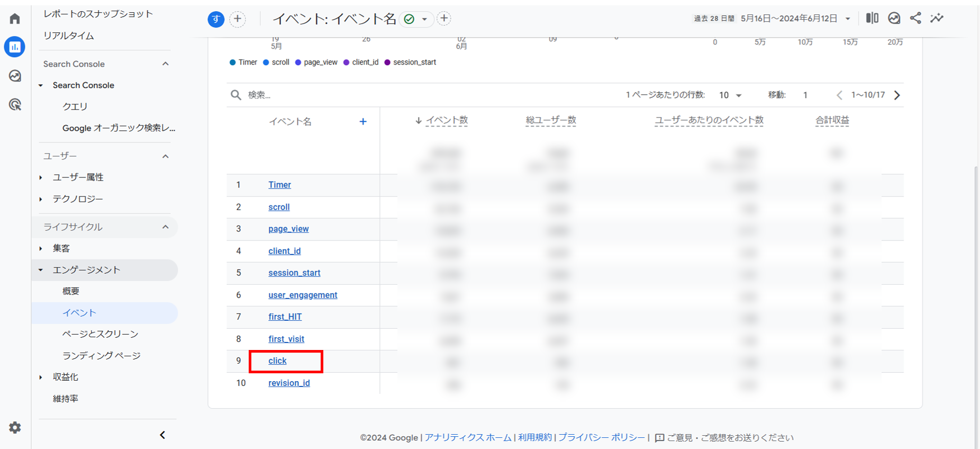Open リアルタイム report
This screenshot has height=449, width=980.
click(x=69, y=35)
